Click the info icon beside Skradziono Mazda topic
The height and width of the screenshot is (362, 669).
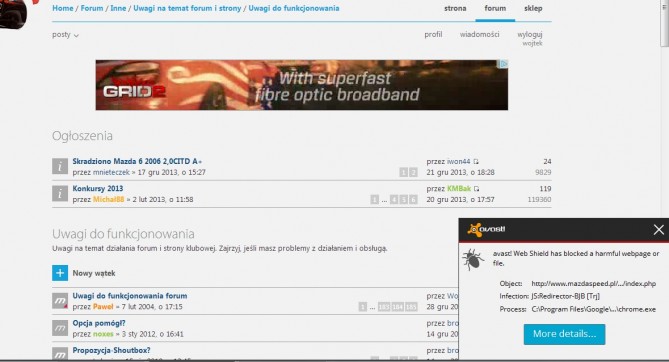60,166
